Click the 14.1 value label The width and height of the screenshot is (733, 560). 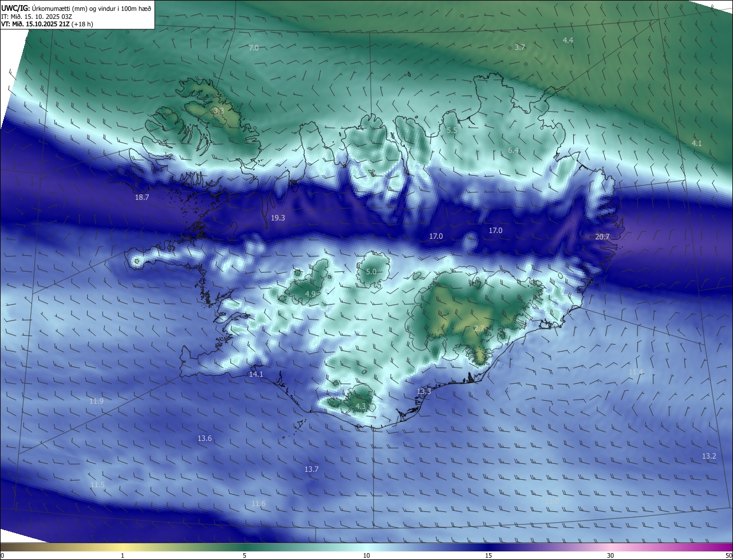tap(256, 374)
